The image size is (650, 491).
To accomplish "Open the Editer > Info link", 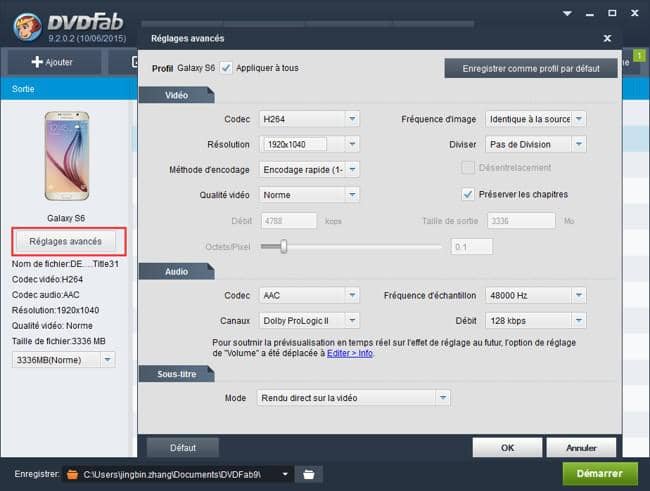I will [350, 353].
